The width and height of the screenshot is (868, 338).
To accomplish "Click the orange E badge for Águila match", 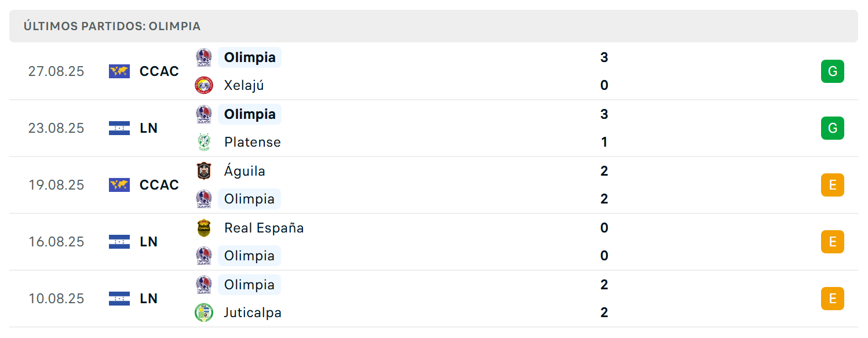I will click(833, 185).
